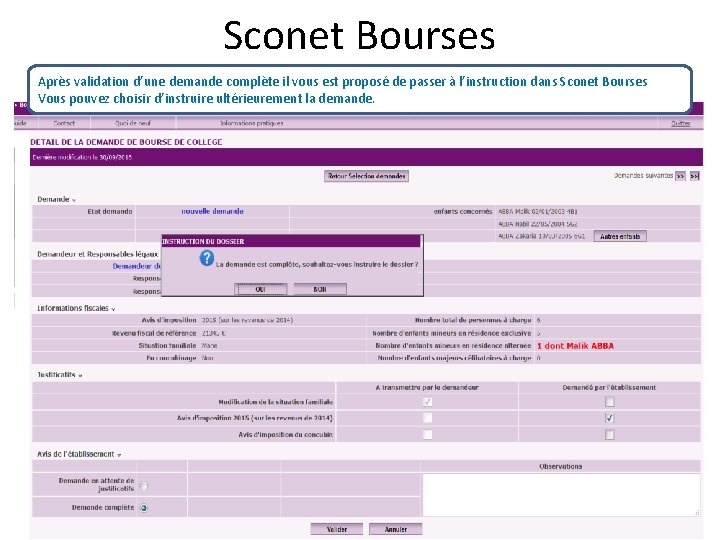Go to next demande with >> button
Viewport: 720px width, 540px height.
(680, 176)
